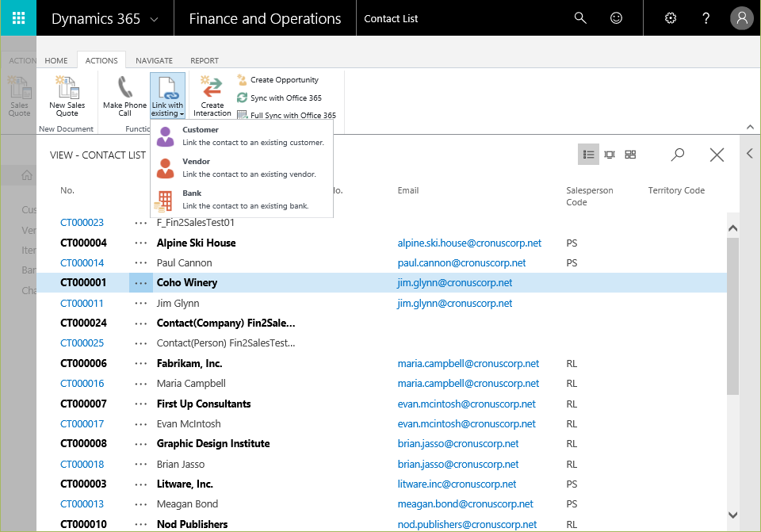Open contact CT000016
This screenshot has width=761, height=532.
tap(82, 384)
